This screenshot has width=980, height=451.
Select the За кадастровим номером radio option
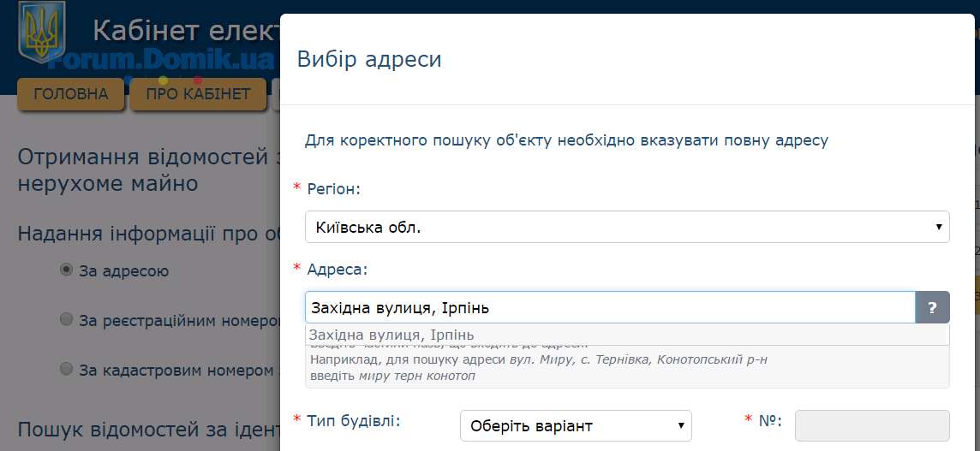pos(66,369)
